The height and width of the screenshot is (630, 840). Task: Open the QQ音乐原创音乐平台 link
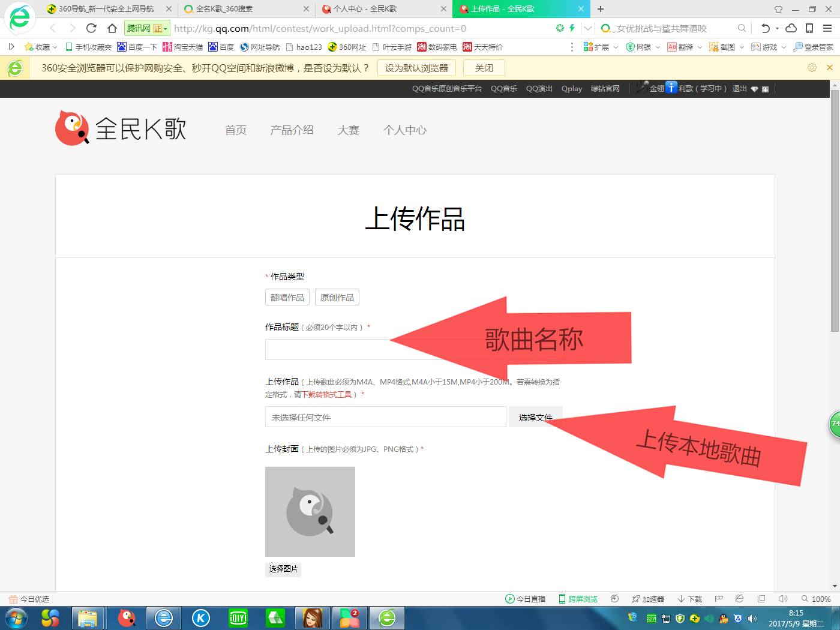pos(447,88)
